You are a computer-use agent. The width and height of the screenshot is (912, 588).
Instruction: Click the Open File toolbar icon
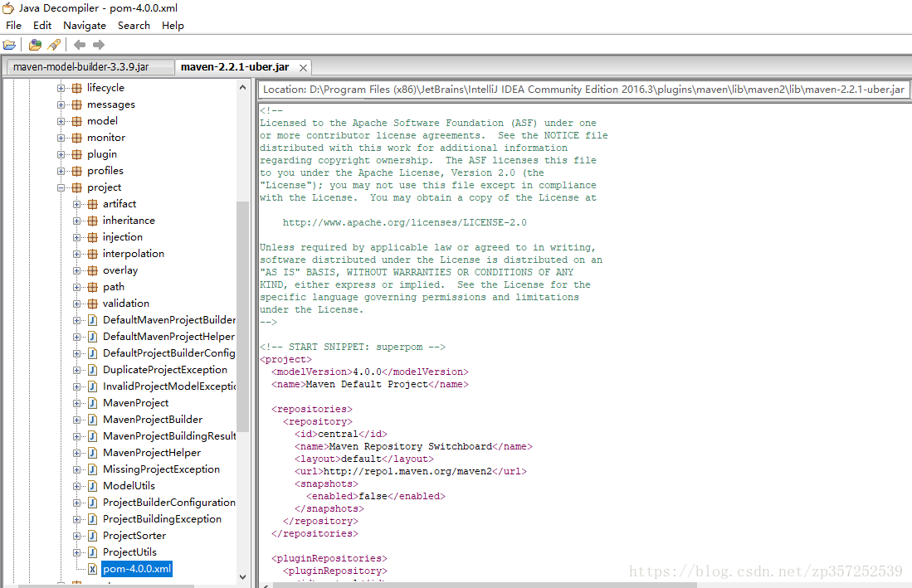[9, 45]
